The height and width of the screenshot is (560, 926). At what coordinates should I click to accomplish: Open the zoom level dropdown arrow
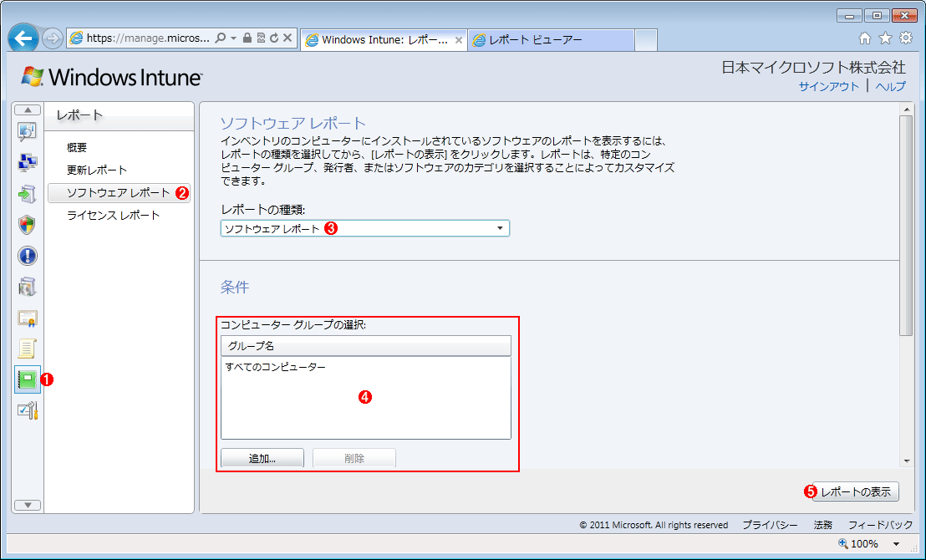[x=896, y=544]
